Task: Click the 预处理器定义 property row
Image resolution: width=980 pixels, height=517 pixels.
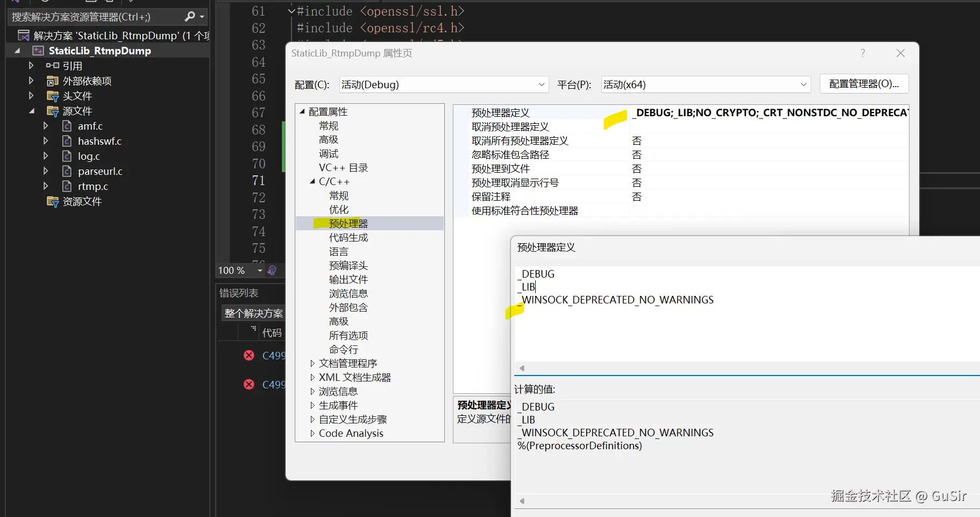Action: 681,112
